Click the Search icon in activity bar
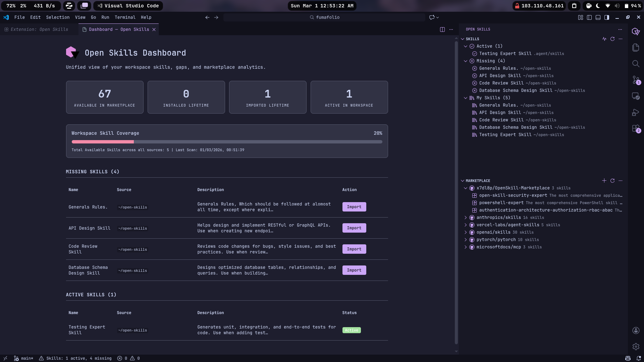 click(636, 64)
